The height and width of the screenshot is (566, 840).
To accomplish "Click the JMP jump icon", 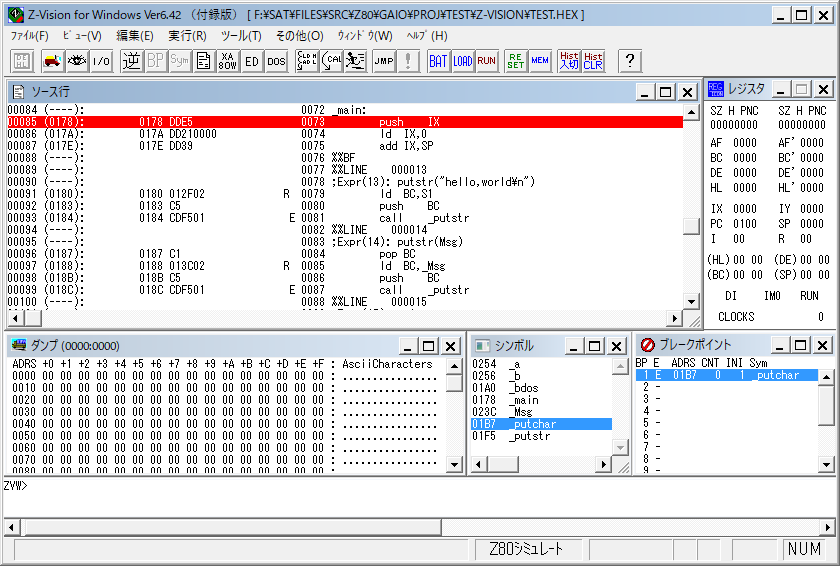I will (384, 61).
